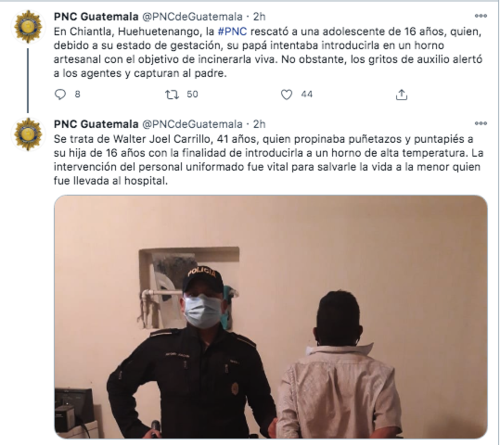This screenshot has height=445, width=500.
Task: Retweet the Chiantla rescue tweet
Action: (172, 95)
